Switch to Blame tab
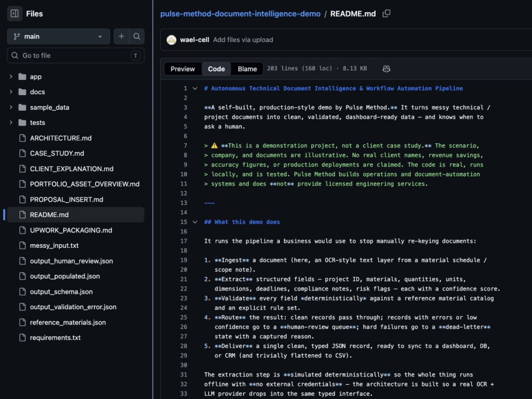Screen dimensions: 532x399 [x=247, y=69]
